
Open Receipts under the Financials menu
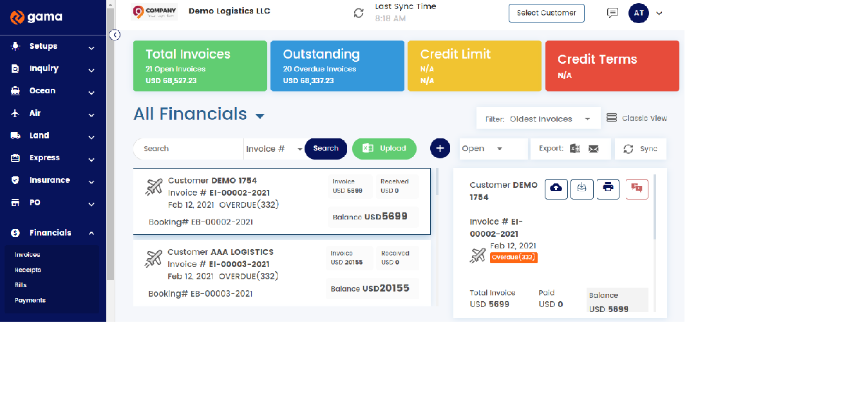[x=27, y=270]
